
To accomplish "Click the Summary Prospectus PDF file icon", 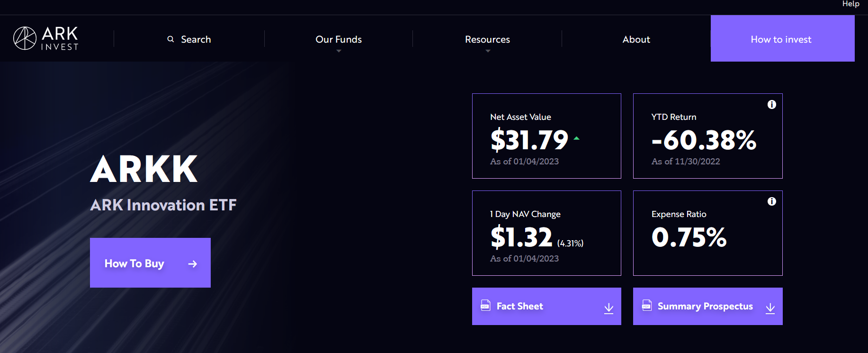I will click(x=647, y=306).
